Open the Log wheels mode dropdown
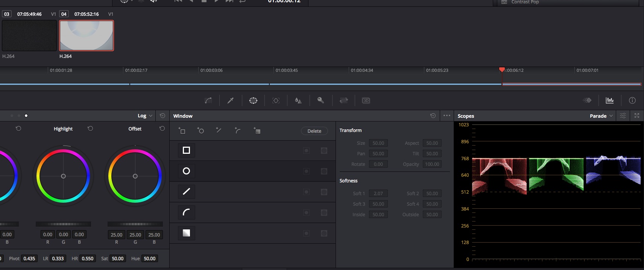This screenshot has height=270, width=644. [x=145, y=116]
